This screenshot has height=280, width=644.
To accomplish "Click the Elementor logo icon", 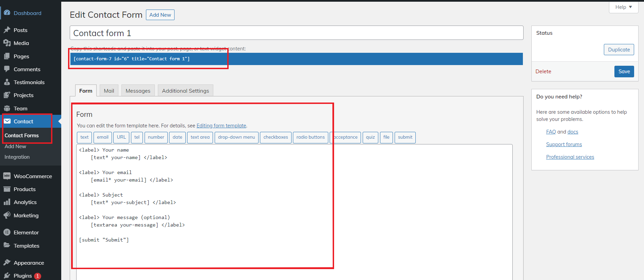I will [7, 232].
